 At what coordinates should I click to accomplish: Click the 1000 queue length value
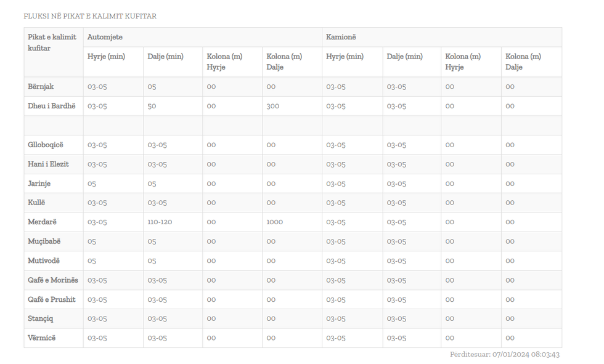274,222
